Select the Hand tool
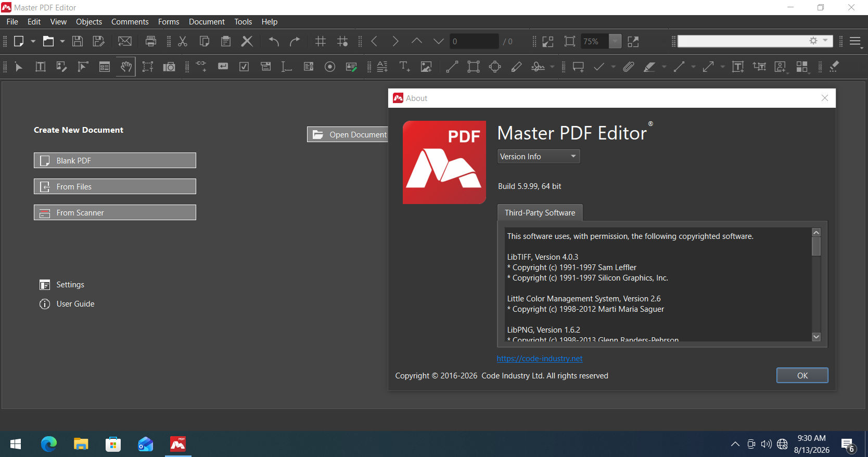This screenshot has height=457, width=868. tap(126, 67)
